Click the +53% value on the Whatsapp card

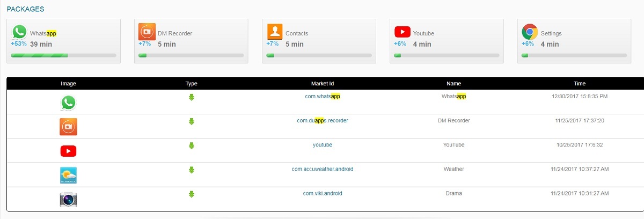click(x=19, y=44)
